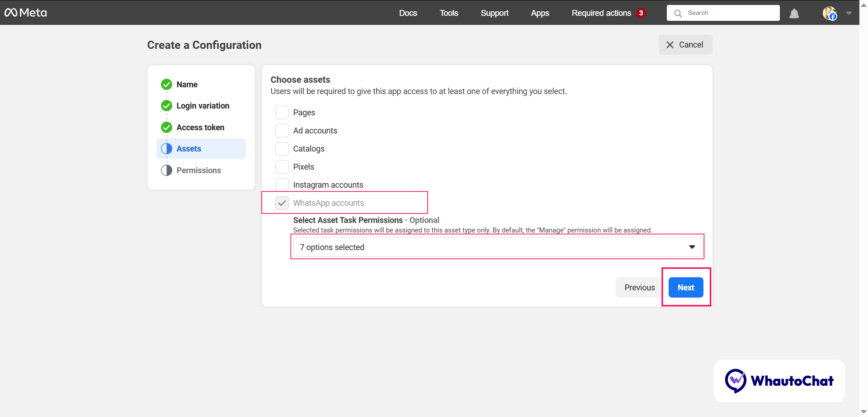Click the WhautoChat logo
868x417 pixels.
(779, 381)
